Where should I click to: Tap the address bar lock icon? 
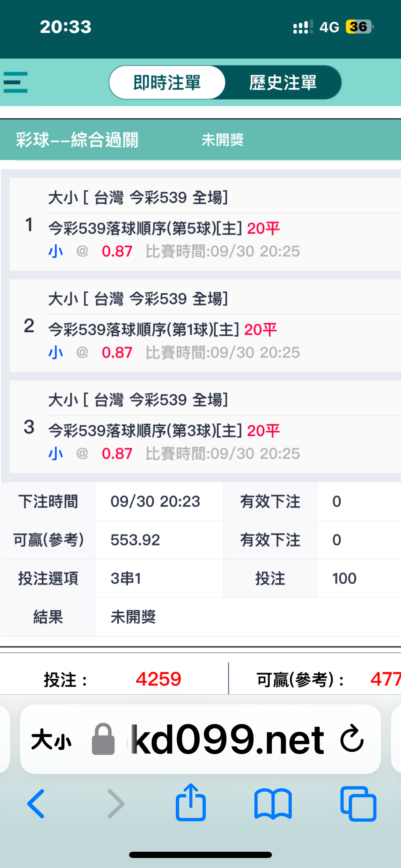click(x=103, y=739)
